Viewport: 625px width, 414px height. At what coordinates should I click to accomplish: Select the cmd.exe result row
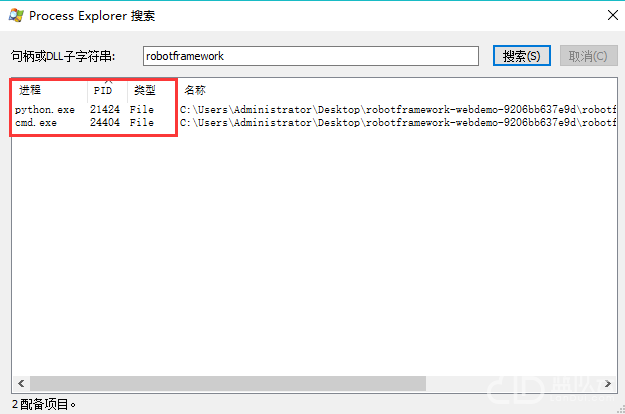point(315,122)
